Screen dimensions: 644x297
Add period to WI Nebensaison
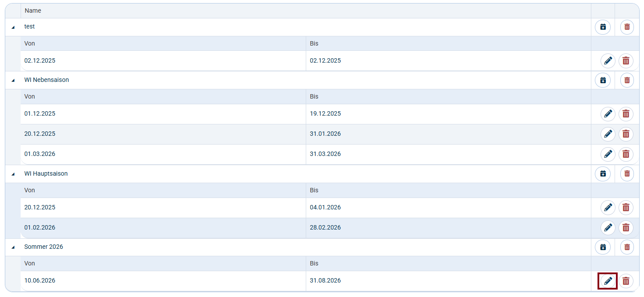coord(603,80)
